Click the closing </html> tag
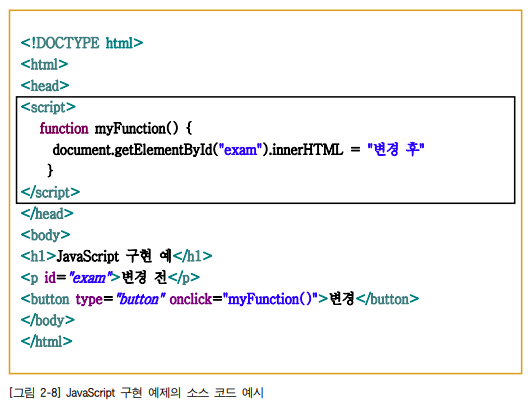This screenshot has height=408, width=530. pos(47,341)
